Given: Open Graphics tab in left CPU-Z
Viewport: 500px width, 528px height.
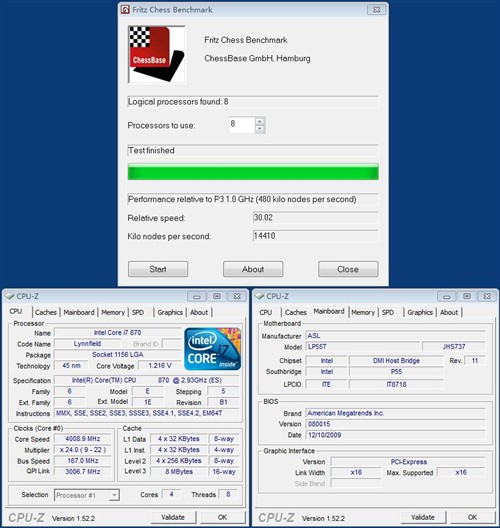Looking at the screenshot, I should pyautogui.click(x=170, y=312).
